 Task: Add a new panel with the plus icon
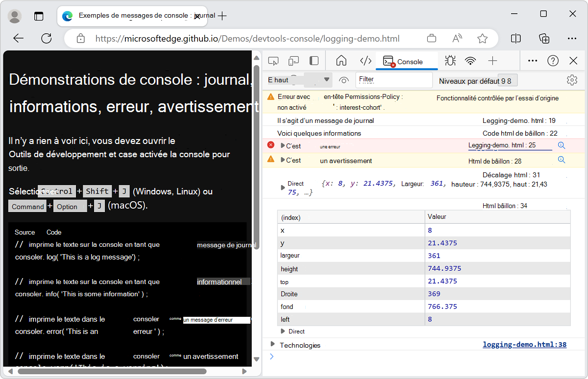point(492,61)
